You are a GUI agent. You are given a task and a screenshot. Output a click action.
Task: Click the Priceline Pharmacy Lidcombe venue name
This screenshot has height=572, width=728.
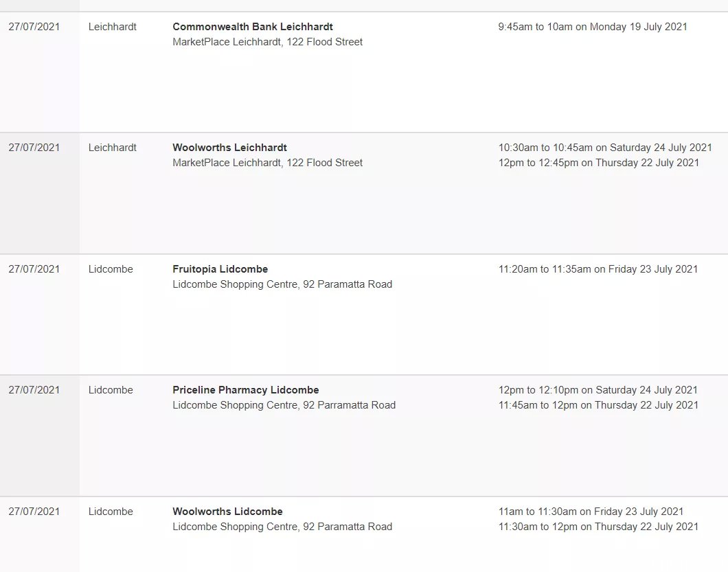click(x=246, y=390)
